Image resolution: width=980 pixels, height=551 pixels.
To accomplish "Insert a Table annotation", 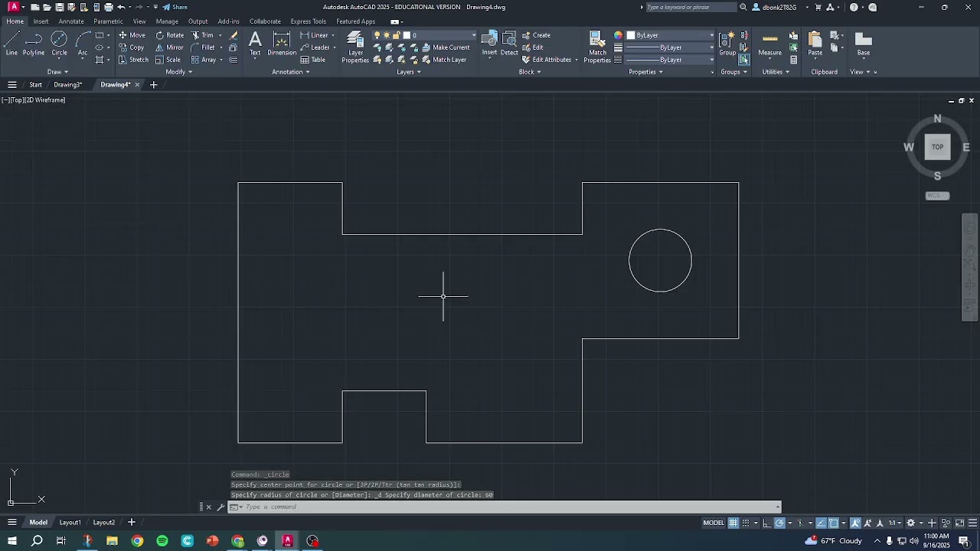I will pos(313,60).
